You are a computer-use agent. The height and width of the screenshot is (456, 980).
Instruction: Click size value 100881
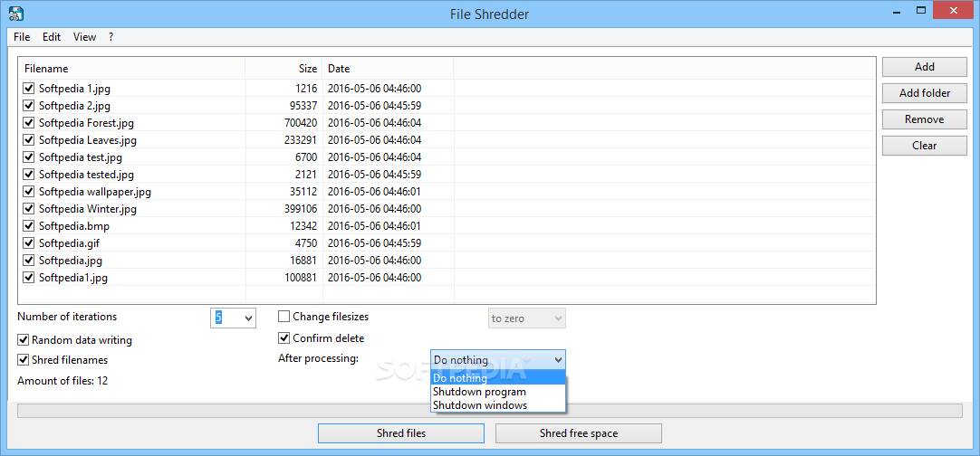[301, 278]
